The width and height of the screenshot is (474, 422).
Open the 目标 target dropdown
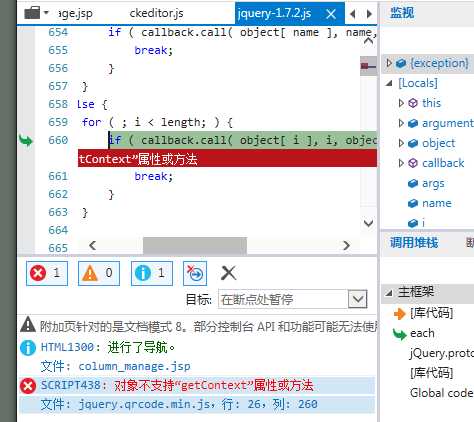(x=358, y=299)
